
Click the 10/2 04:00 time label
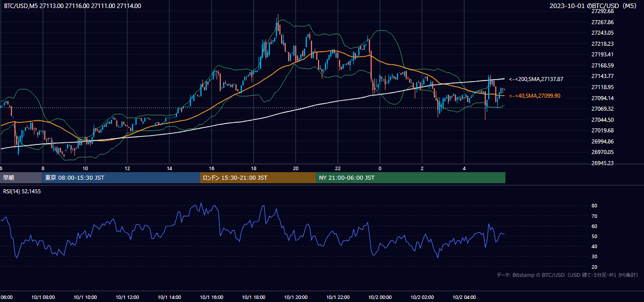tap(464, 297)
